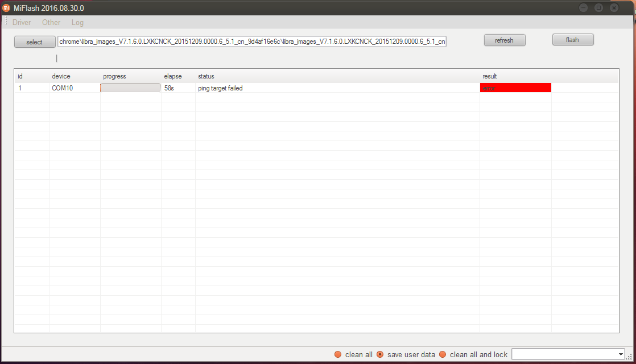The image size is (636, 364).
Task: Click the menu bar grip handle
Action: (x=6, y=22)
